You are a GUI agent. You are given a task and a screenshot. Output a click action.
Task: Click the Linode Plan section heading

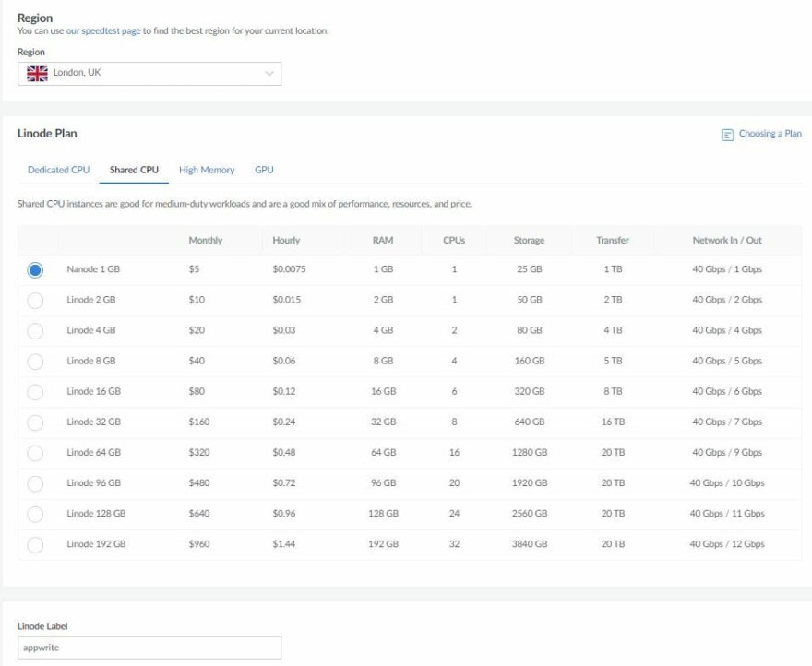pyautogui.click(x=47, y=134)
